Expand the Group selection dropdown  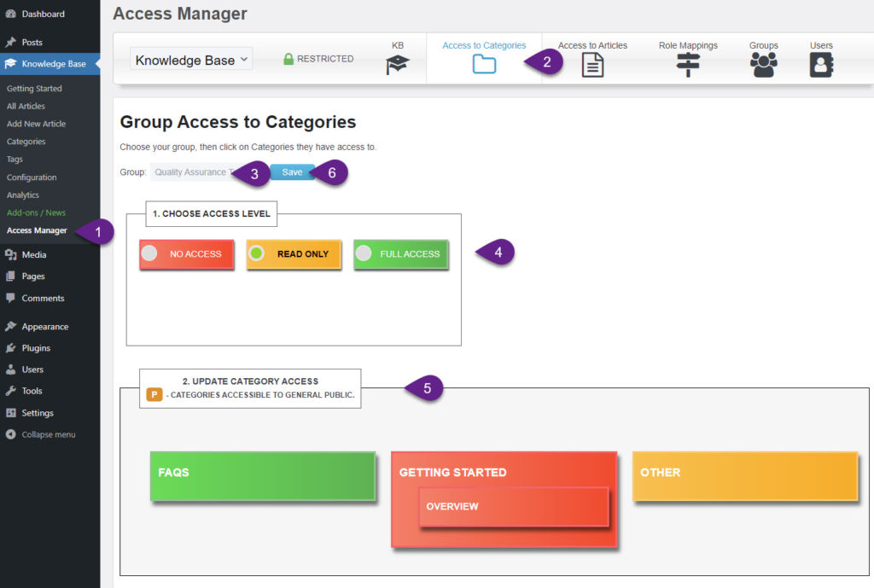[192, 172]
